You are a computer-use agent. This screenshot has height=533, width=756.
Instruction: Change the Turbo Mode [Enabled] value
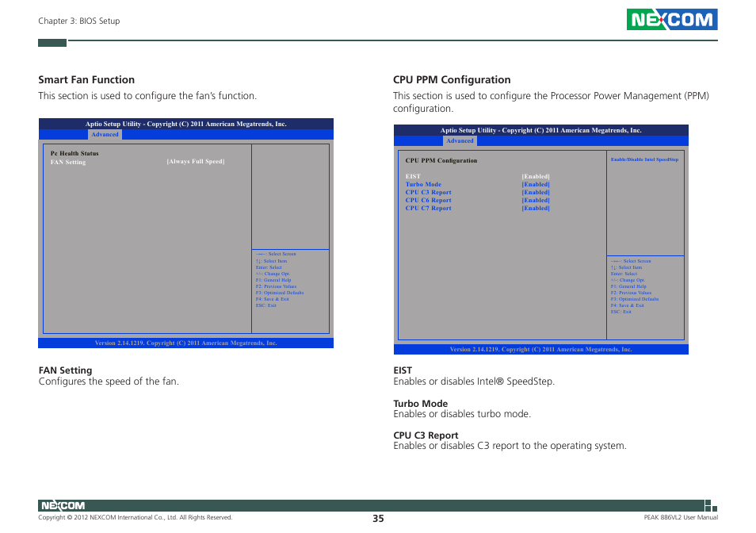tap(536, 184)
